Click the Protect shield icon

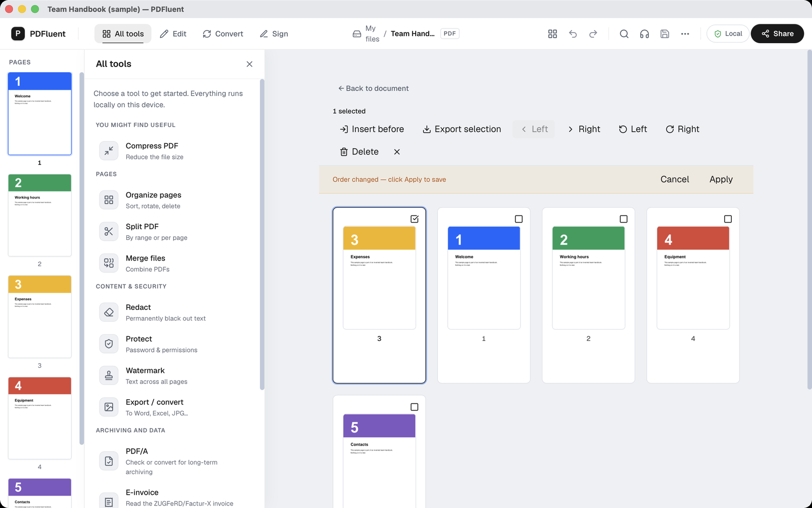[109, 344]
